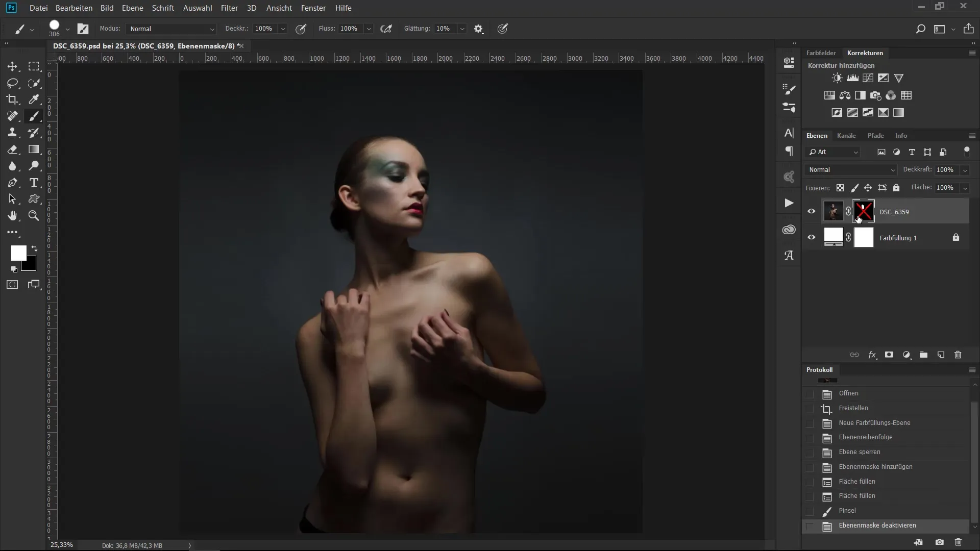This screenshot has width=980, height=551.
Task: Open the Deckkr. opacity dropdown
Action: 283,29
